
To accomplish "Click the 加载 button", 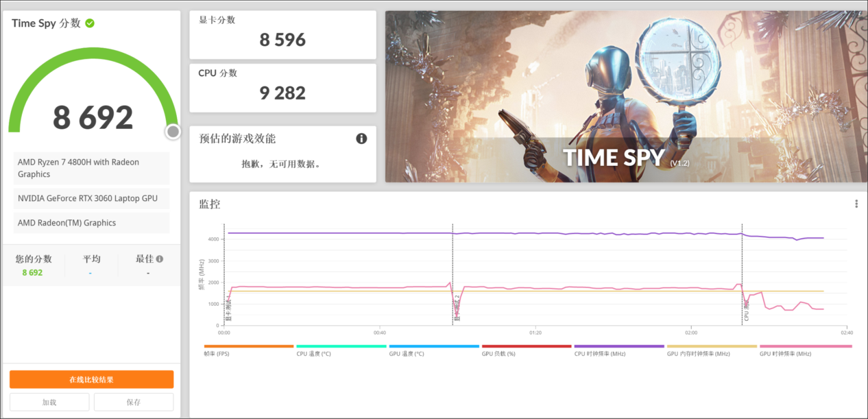I will (49, 402).
